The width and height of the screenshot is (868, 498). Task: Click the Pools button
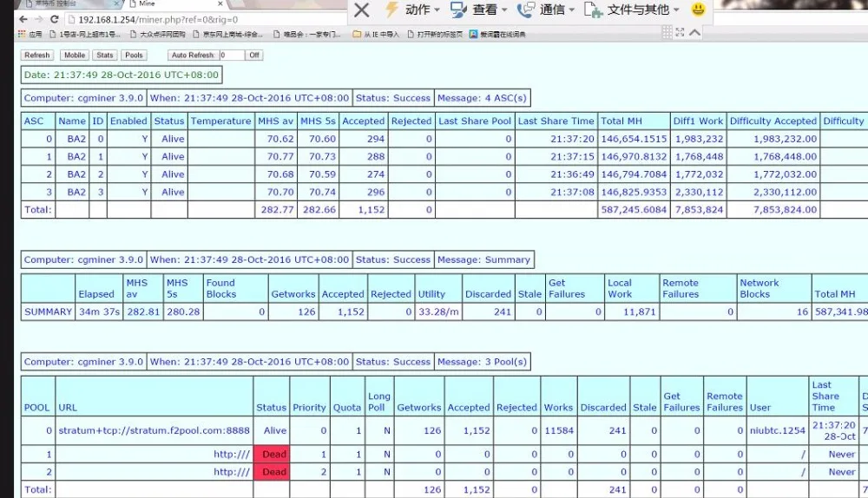click(x=134, y=56)
